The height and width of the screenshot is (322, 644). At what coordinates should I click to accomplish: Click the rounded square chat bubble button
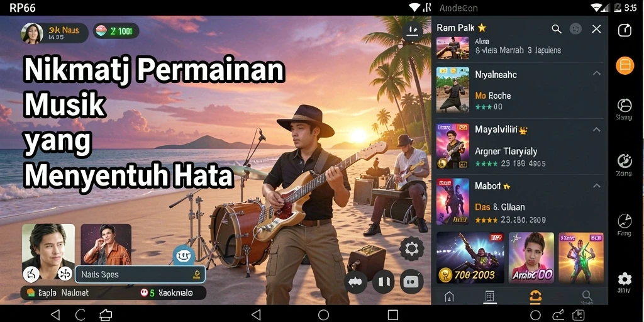(x=411, y=282)
